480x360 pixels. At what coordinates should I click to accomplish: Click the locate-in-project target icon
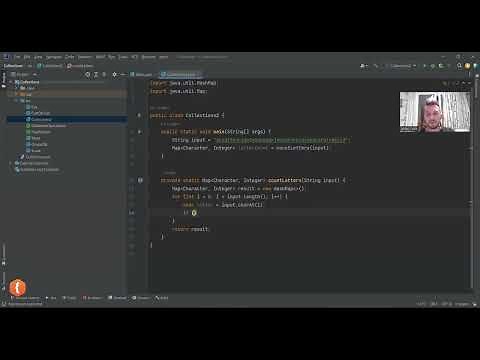click(88, 74)
